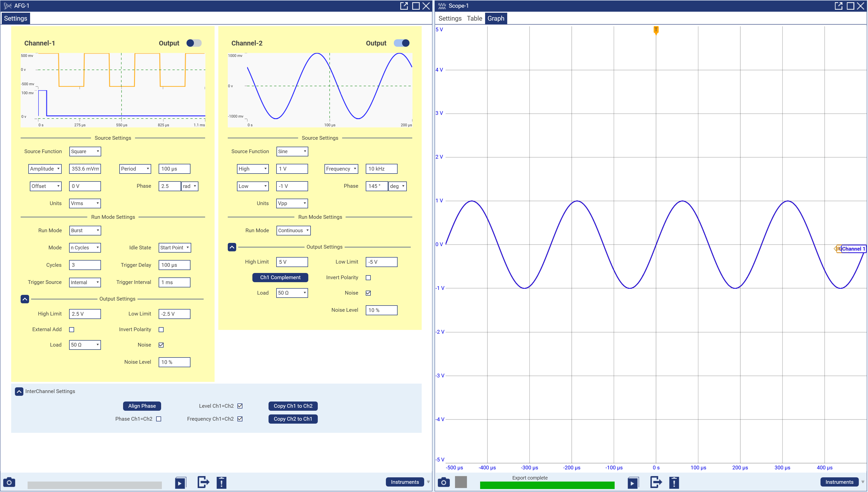Click Channel-1 Noise Level 10 % field
868x492 pixels.
(174, 362)
